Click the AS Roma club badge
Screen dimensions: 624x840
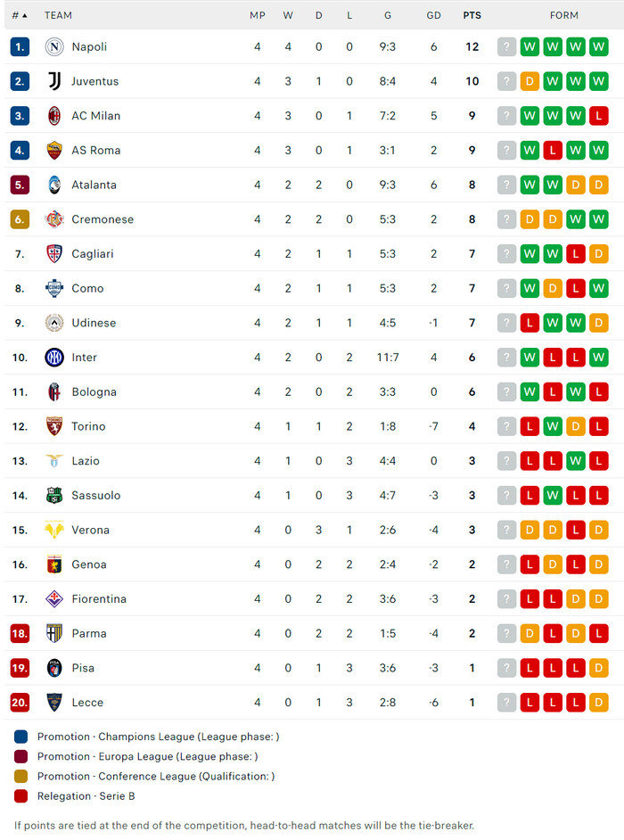coord(54,151)
